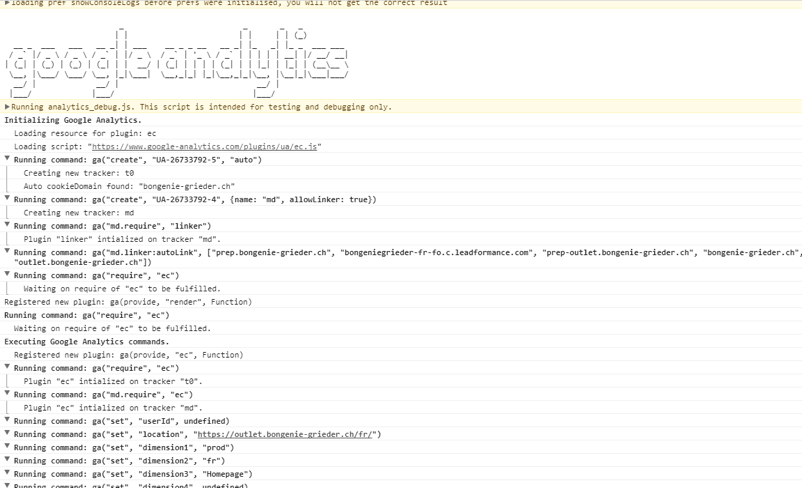Select 'Loading resource for plugin: ec' line
The image size is (802, 488).
(x=85, y=134)
